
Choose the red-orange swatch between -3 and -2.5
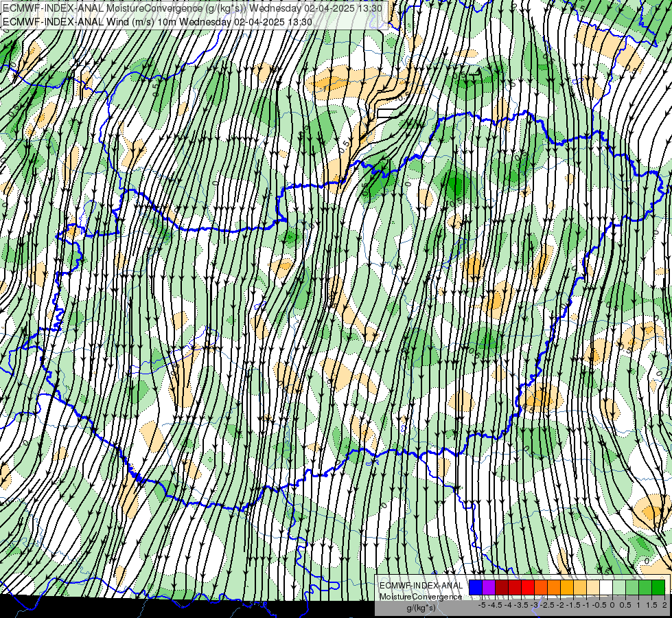(x=541, y=587)
